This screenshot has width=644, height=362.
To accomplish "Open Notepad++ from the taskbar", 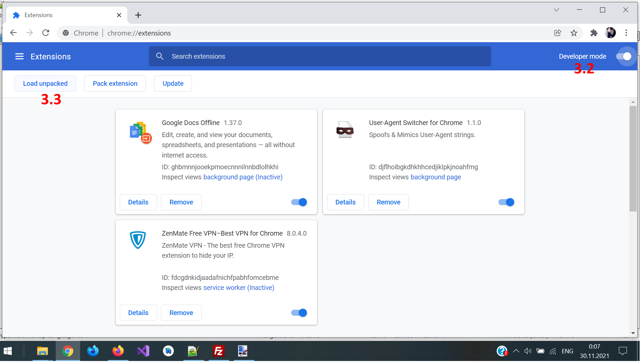I will click(x=194, y=351).
